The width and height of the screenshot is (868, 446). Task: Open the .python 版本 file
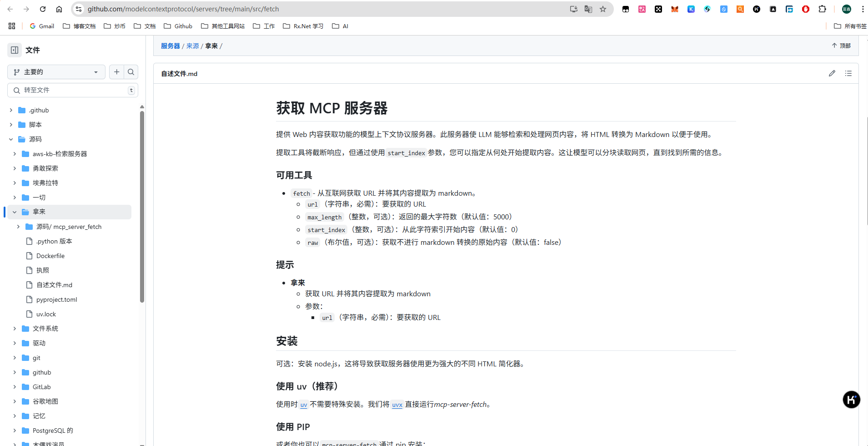click(54, 241)
